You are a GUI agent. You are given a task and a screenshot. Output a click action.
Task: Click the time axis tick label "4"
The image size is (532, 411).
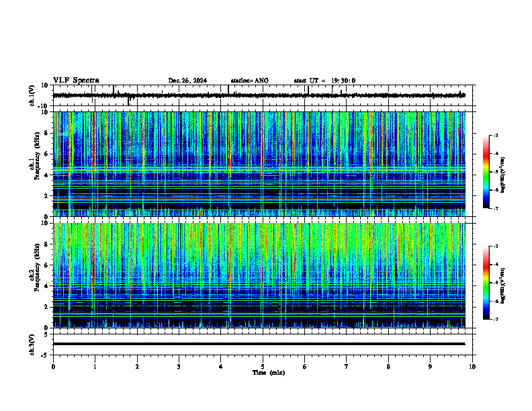click(221, 367)
